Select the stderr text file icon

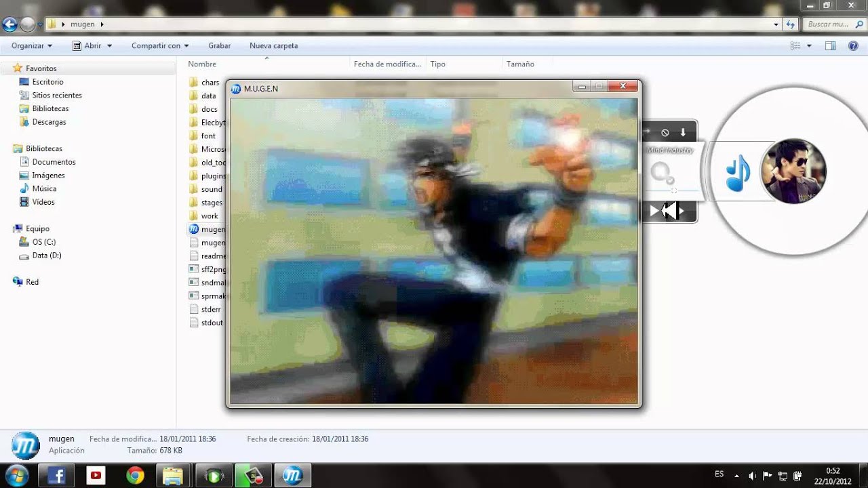(x=193, y=309)
